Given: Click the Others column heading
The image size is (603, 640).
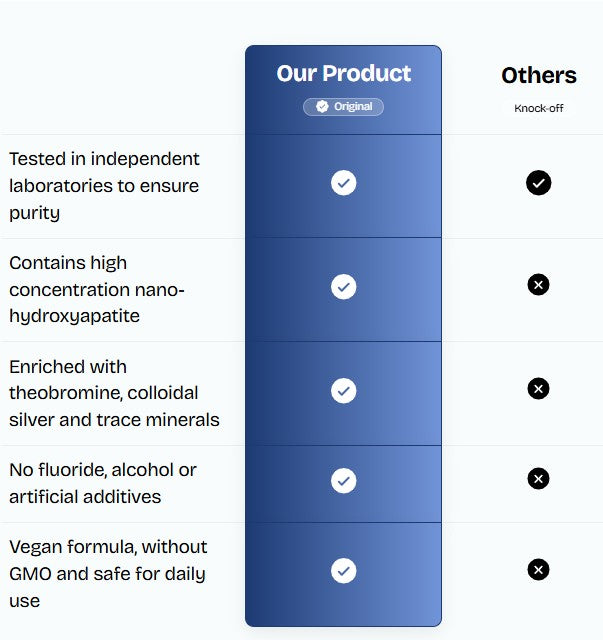Looking at the screenshot, I should 538,76.
